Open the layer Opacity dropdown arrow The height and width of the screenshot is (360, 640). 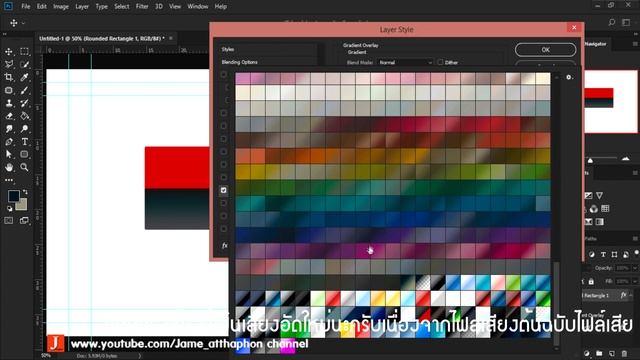[x=635, y=268]
